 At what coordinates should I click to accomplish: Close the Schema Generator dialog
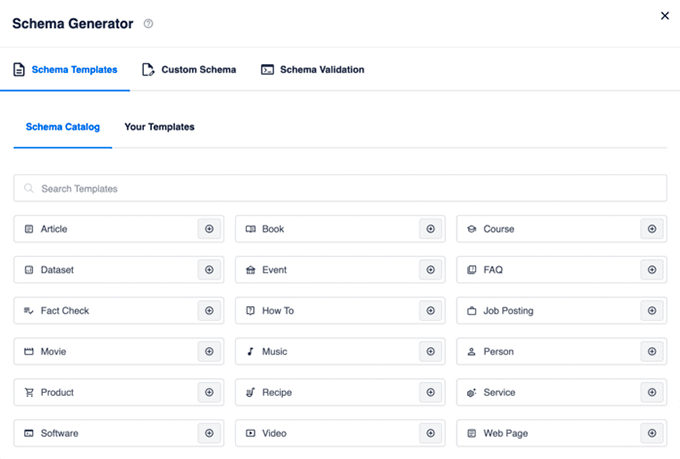(x=665, y=15)
